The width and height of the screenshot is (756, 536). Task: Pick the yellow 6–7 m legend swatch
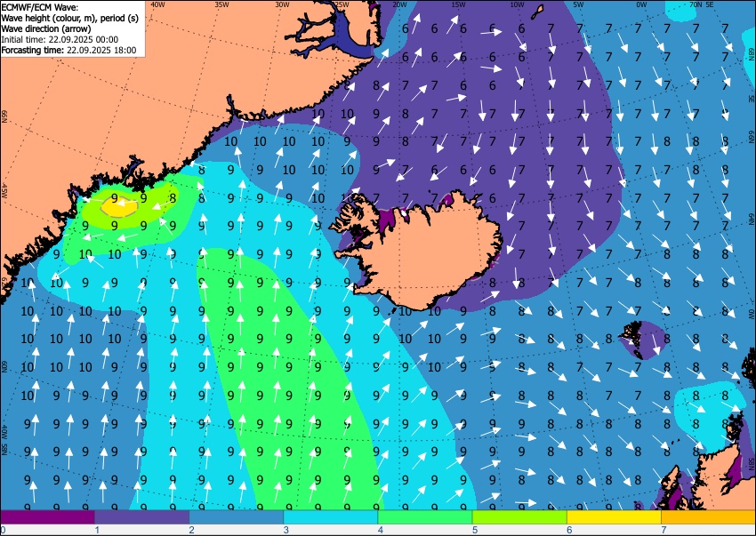coord(615,517)
